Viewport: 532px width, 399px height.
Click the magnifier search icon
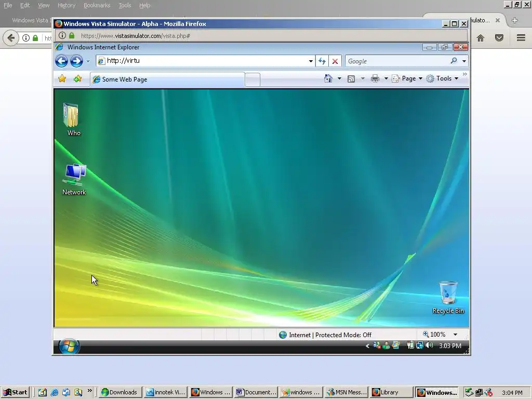454,61
